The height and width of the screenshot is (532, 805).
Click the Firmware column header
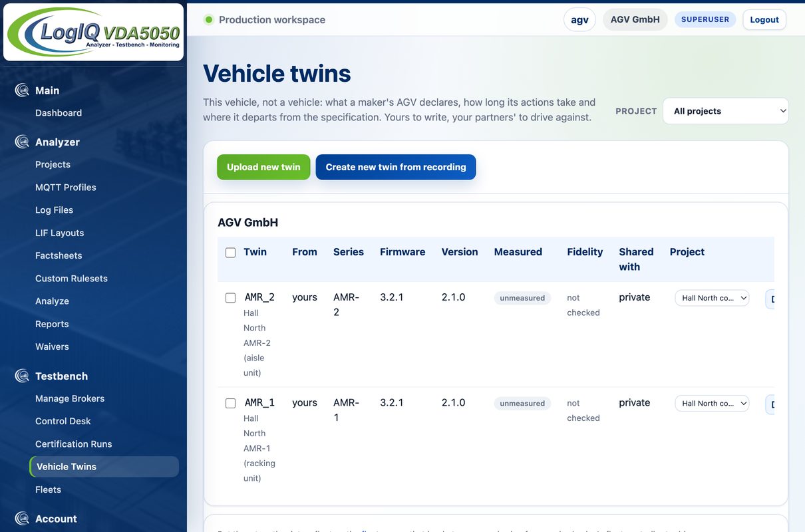coord(402,252)
